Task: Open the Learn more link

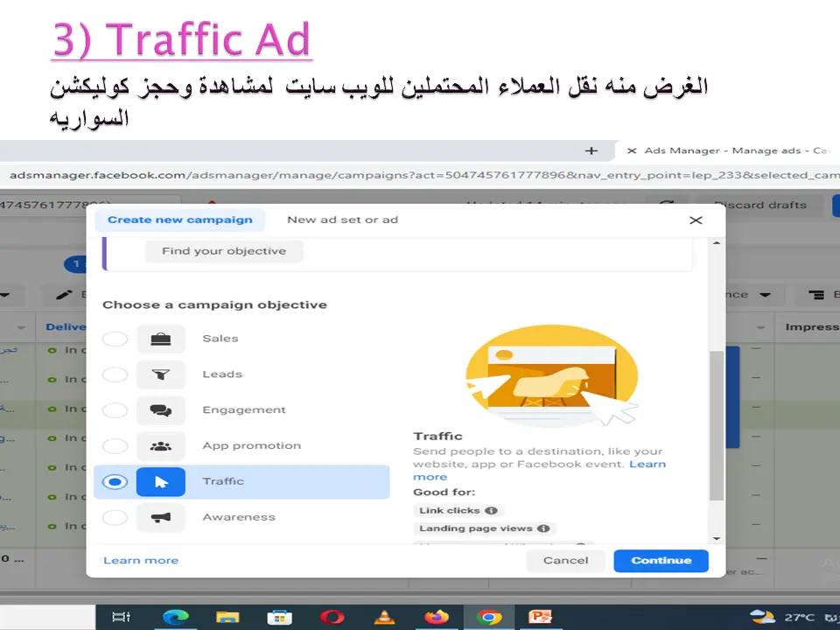Action: pos(141,560)
